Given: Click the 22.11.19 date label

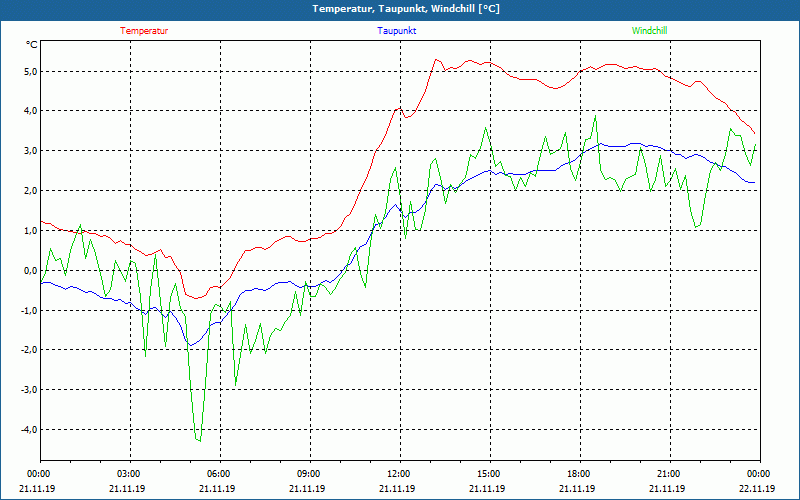Looking at the screenshot, I should pyautogui.click(x=757, y=488).
